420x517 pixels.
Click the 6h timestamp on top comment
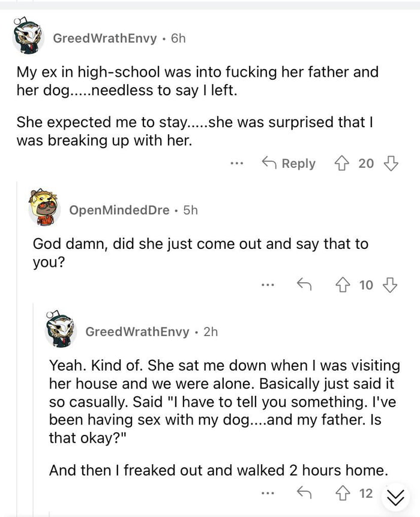coord(178,38)
